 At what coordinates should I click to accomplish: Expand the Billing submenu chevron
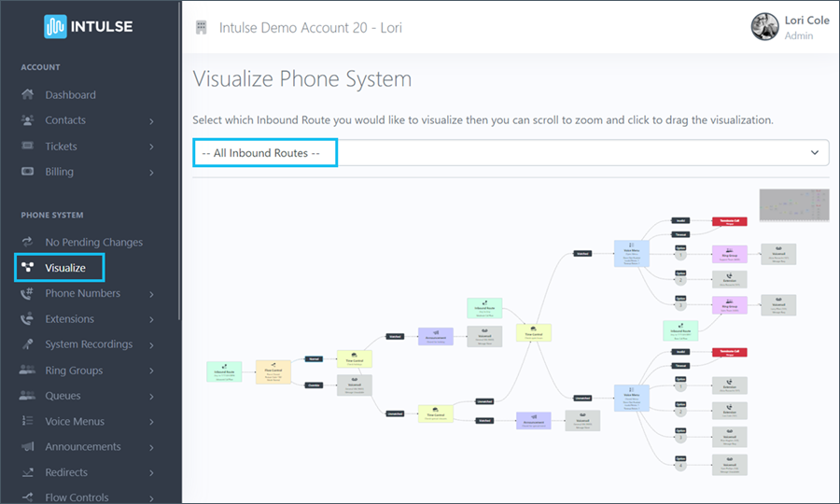(x=151, y=173)
